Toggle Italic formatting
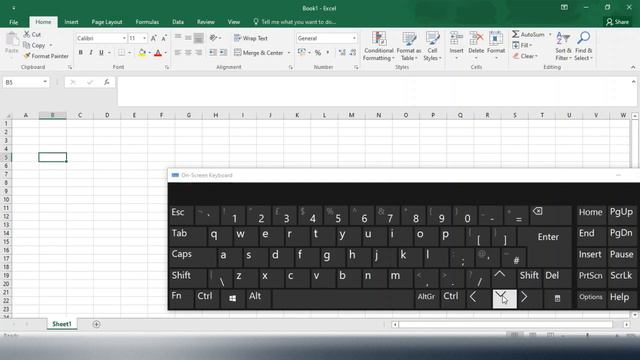This screenshot has width=640, height=360. point(91,53)
